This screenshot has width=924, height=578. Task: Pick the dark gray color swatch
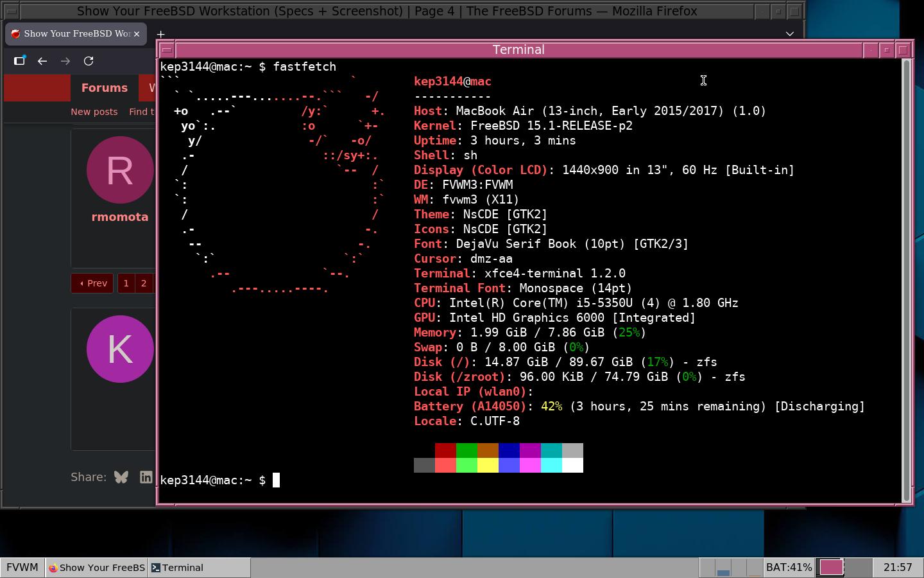(x=424, y=465)
